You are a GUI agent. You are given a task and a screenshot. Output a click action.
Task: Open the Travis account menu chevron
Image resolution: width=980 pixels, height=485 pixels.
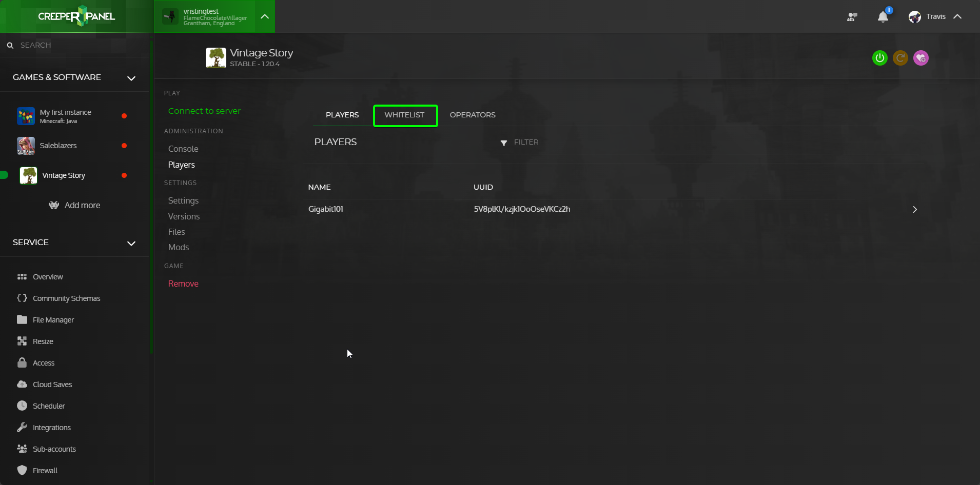[957, 16]
